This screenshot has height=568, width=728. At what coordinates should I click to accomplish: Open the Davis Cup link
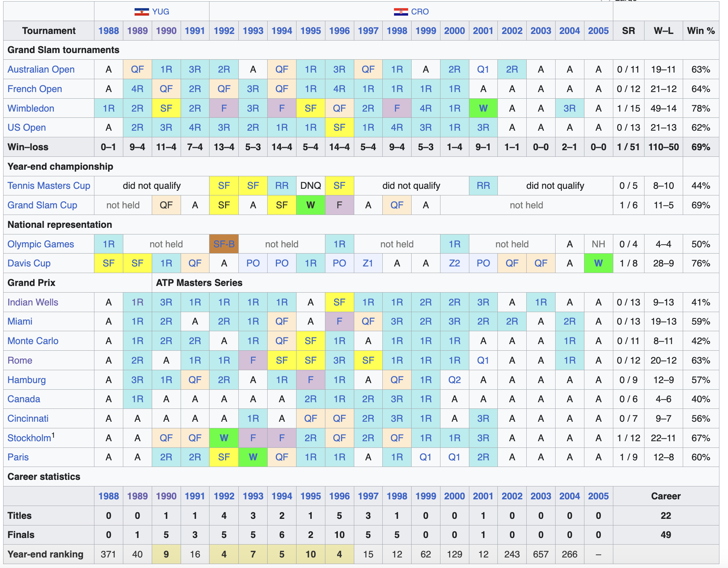29,263
